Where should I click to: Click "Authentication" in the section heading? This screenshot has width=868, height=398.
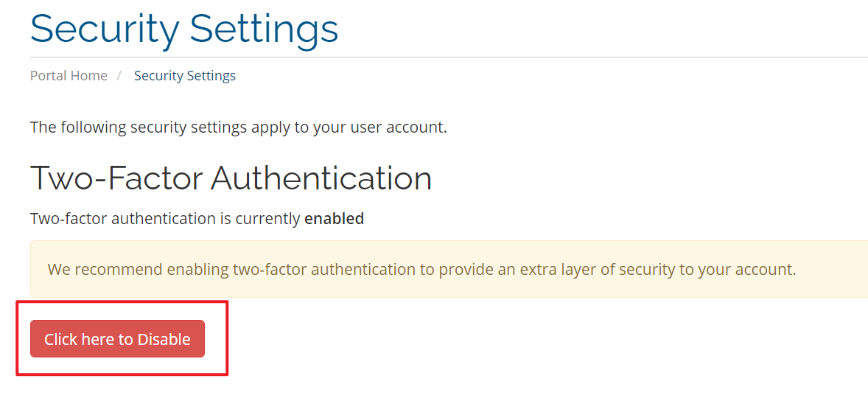tap(321, 178)
